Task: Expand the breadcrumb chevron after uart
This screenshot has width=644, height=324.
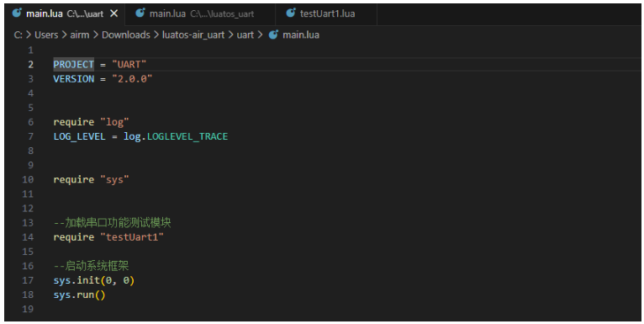Action: [x=260, y=35]
